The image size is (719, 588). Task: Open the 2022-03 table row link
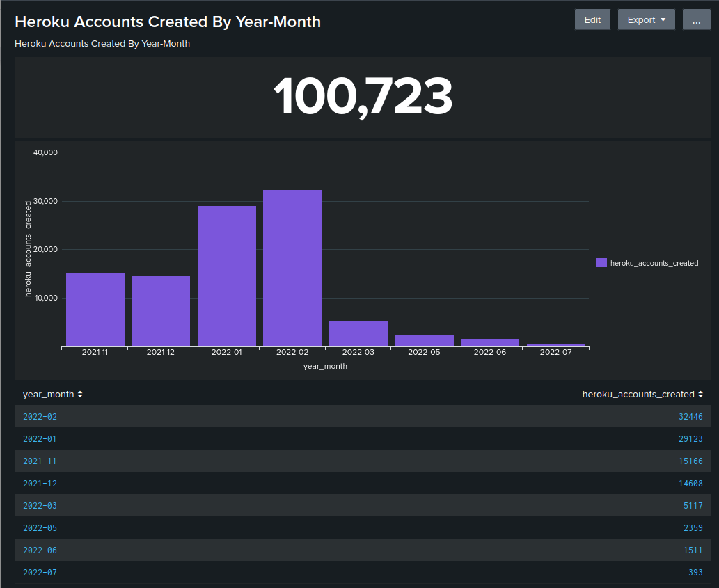[40, 505]
